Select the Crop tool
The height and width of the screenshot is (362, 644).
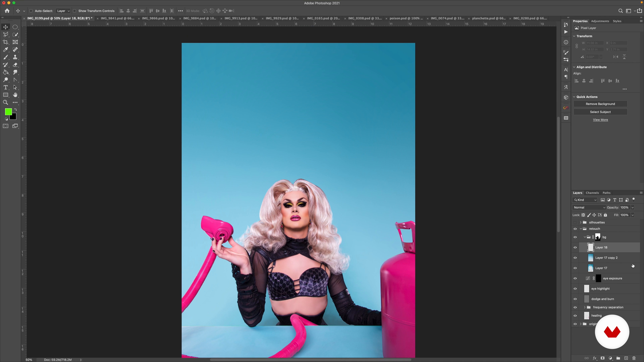(x=6, y=42)
